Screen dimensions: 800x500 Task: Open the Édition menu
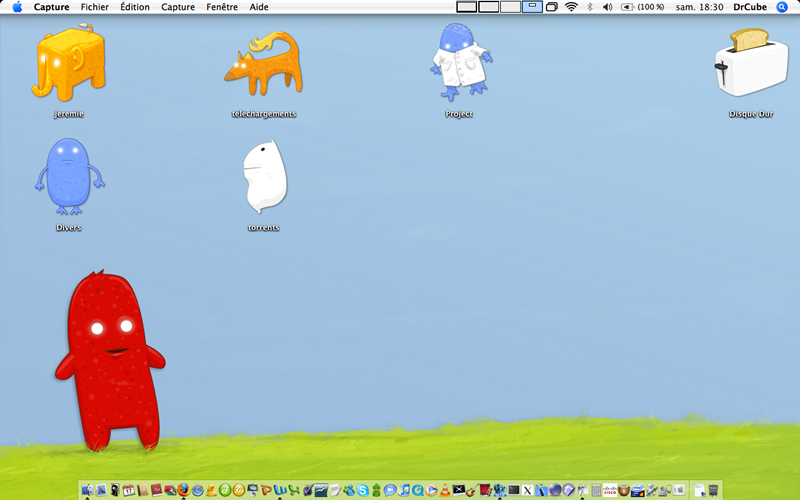tap(135, 7)
